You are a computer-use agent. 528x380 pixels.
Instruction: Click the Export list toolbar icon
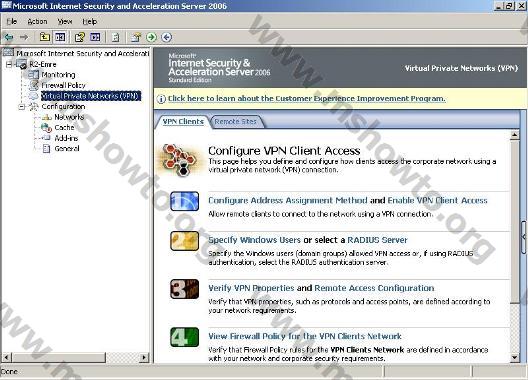116,37
